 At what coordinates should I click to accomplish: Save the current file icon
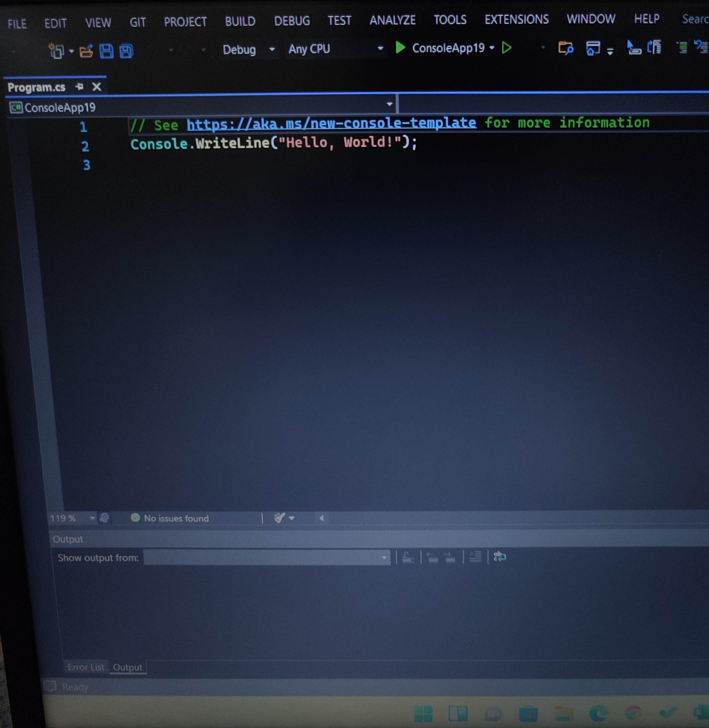106,51
